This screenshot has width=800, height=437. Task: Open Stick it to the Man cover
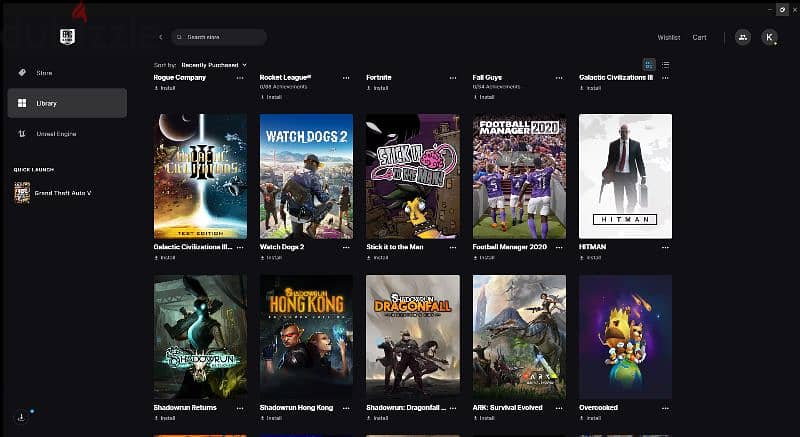[413, 176]
